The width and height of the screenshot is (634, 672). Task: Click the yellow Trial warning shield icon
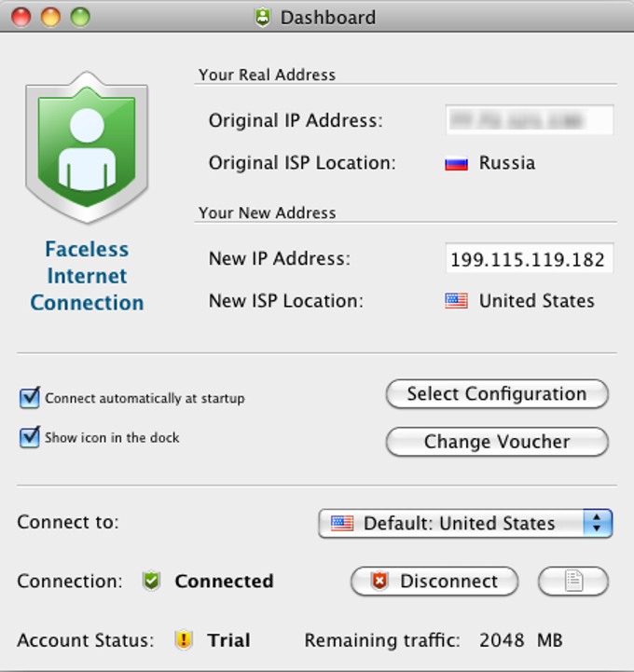click(184, 640)
